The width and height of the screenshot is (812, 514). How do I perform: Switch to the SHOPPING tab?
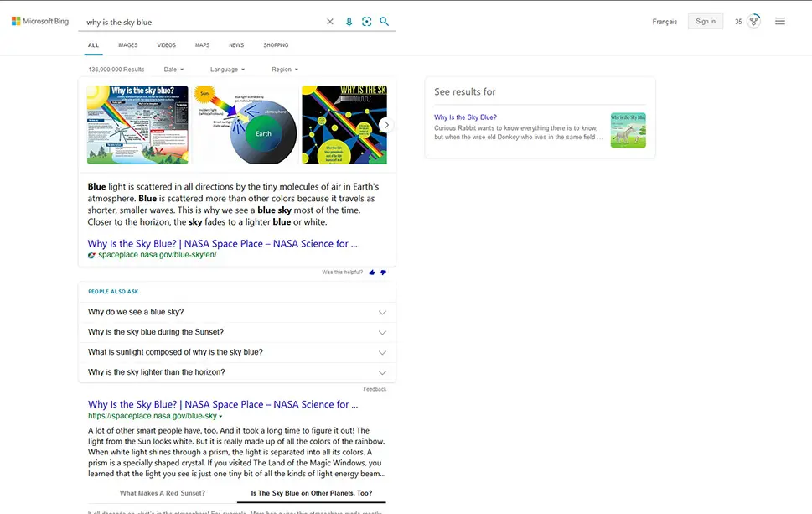point(276,45)
